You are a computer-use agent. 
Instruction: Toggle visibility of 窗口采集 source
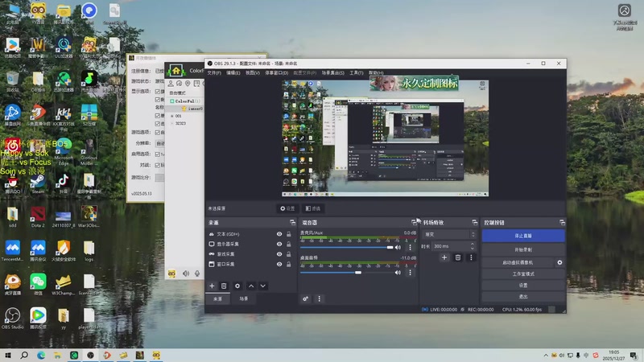[279, 265]
